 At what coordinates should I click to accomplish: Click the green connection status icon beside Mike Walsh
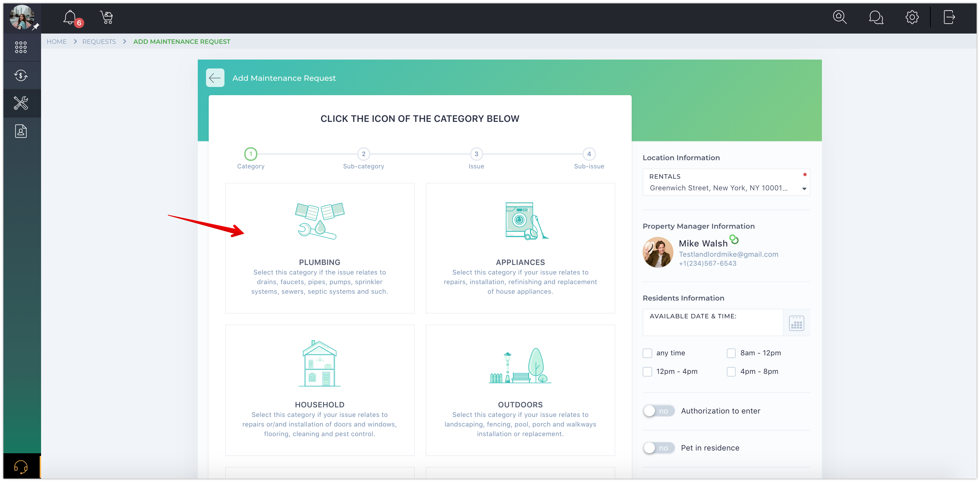coord(734,240)
